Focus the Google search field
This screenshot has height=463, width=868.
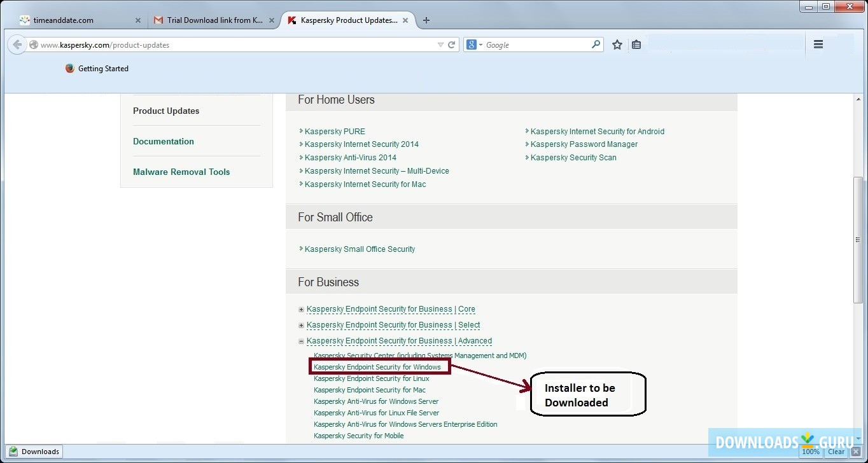pyautogui.click(x=538, y=45)
